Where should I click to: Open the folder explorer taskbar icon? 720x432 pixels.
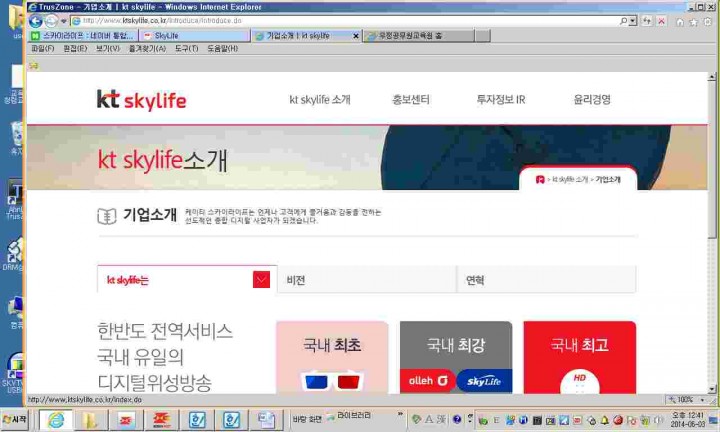pos(90,420)
